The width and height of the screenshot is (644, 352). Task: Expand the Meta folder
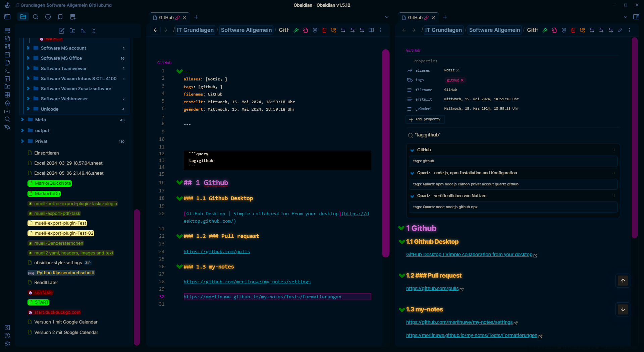(x=22, y=120)
